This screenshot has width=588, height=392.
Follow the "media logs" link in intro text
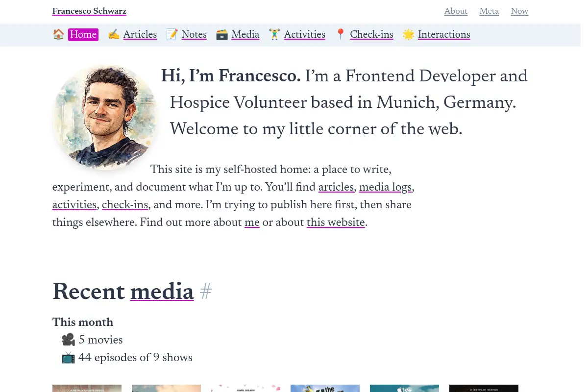[386, 187]
